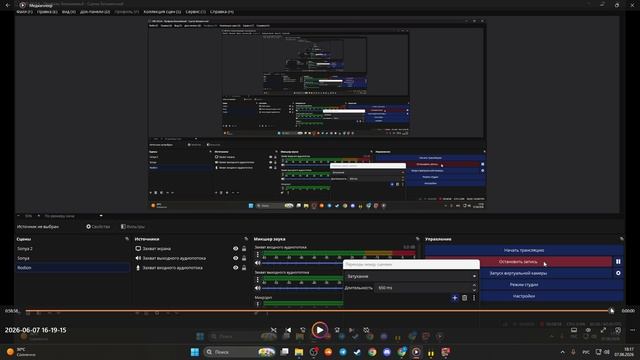Click the Настройки button in OBS controls
640x360 pixels.
(x=524, y=296)
